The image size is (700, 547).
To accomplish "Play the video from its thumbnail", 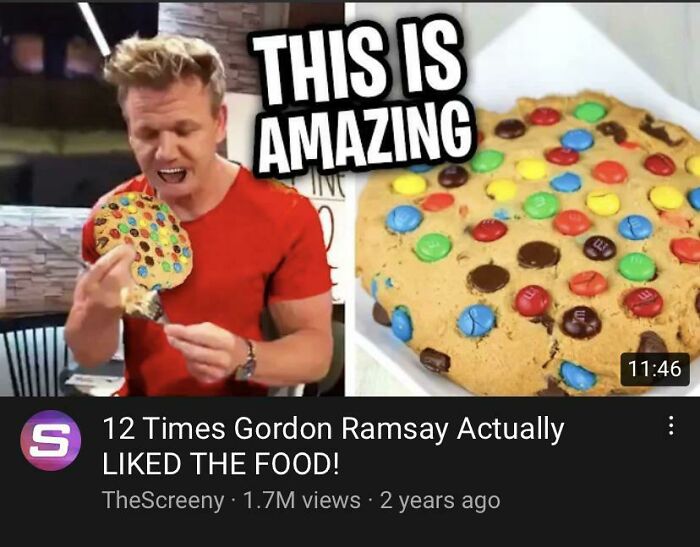I will [350, 199].
